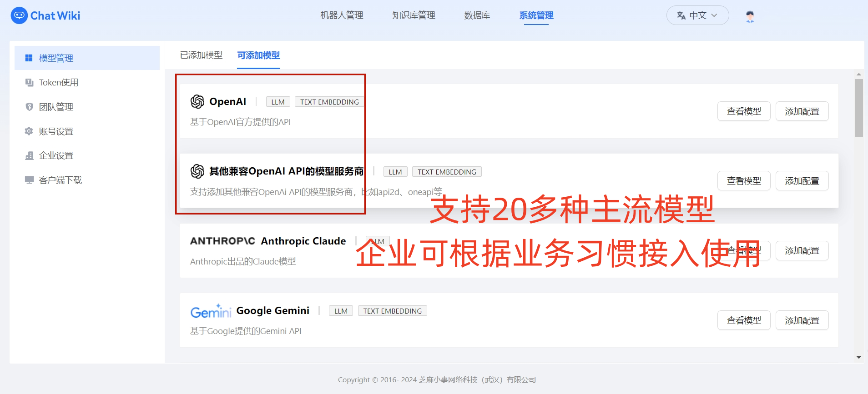Viewport: 868px width, 394px height.
Task: Click the Gemini logo icon
Action: pos(211,311)
